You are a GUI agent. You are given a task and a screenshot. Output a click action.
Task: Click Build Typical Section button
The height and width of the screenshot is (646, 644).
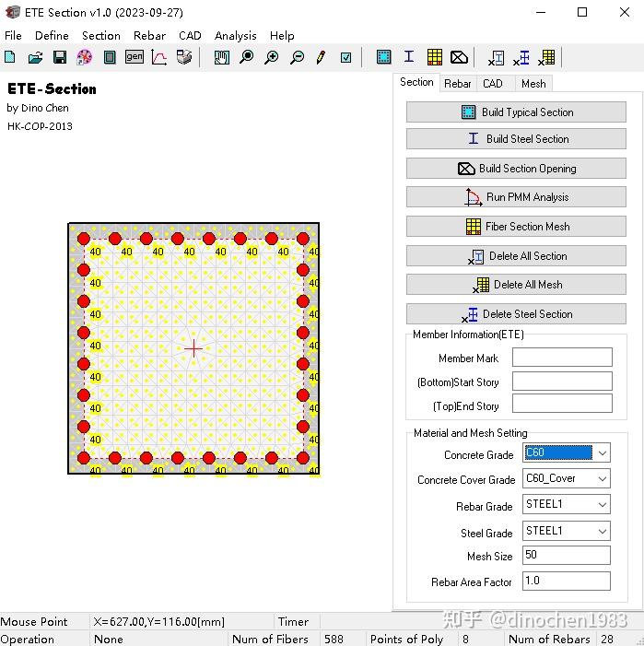516,112
